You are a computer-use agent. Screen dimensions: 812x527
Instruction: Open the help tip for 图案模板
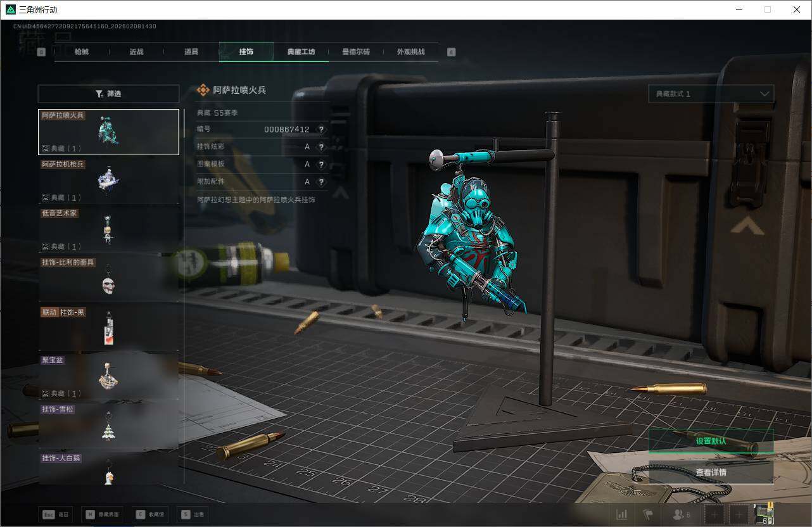pos(321,164)
